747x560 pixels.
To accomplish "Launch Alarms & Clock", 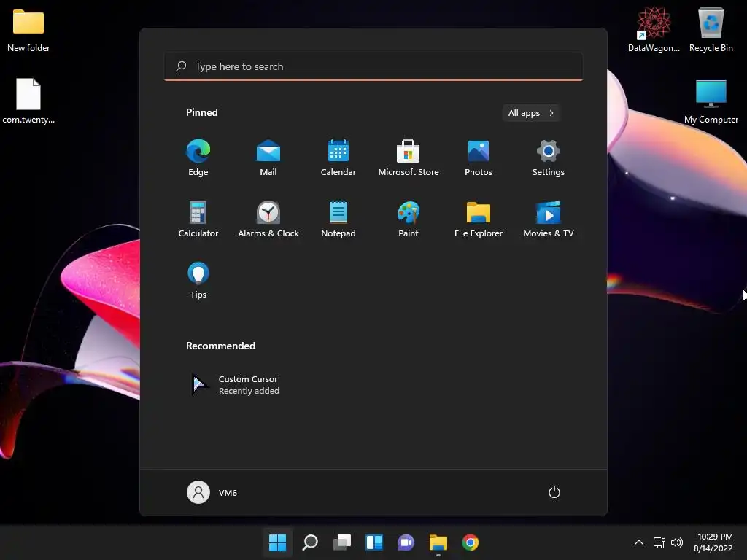I will coord(268,219).
